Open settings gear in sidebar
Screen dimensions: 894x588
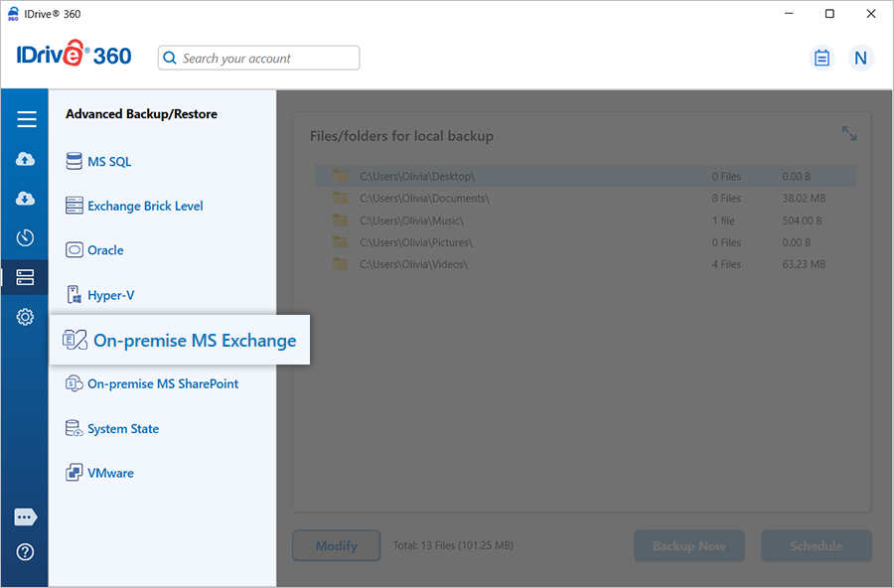26,318
